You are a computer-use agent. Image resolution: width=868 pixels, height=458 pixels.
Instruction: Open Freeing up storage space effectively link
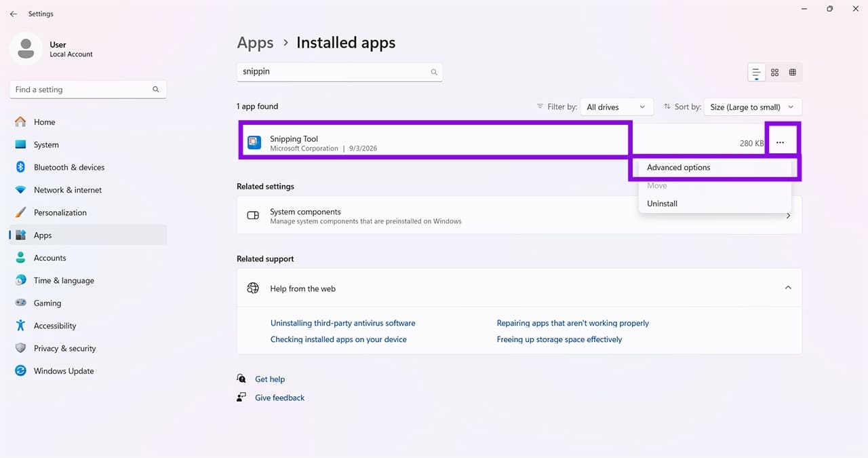559,339
